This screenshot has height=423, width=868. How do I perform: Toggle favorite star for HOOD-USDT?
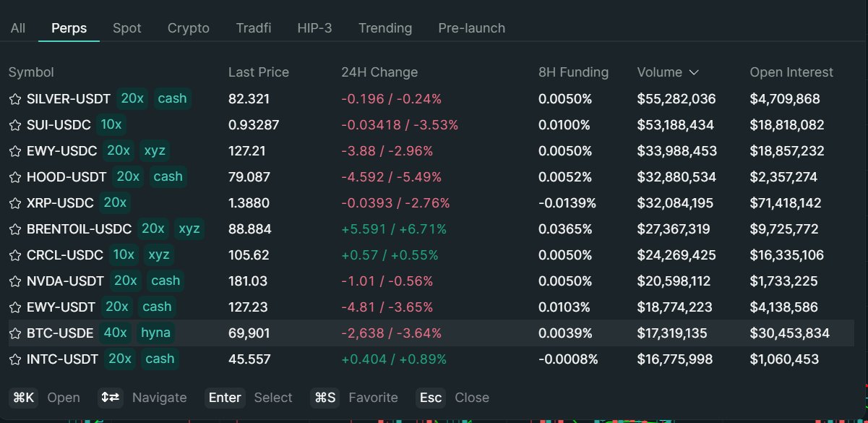click(15, 177)
